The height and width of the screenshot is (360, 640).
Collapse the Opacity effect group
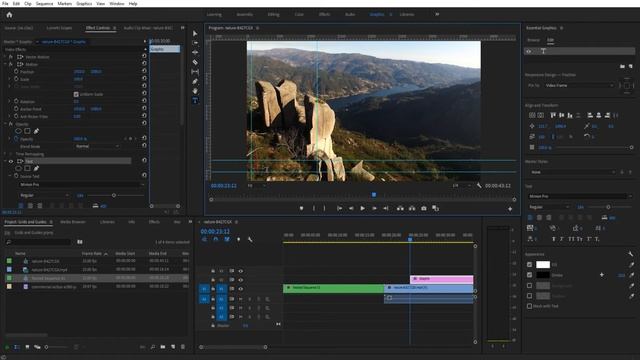pos(6,124)
